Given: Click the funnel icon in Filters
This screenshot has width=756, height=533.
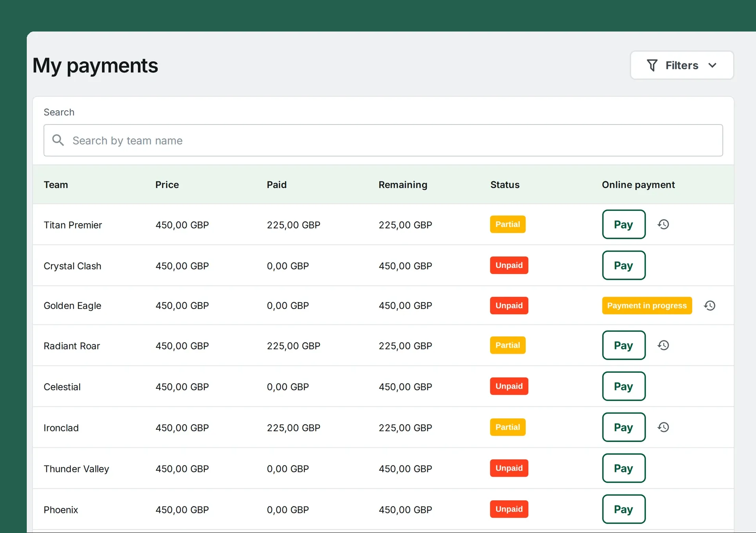Looking at the screenshot, I should click(x=652, y=65).
